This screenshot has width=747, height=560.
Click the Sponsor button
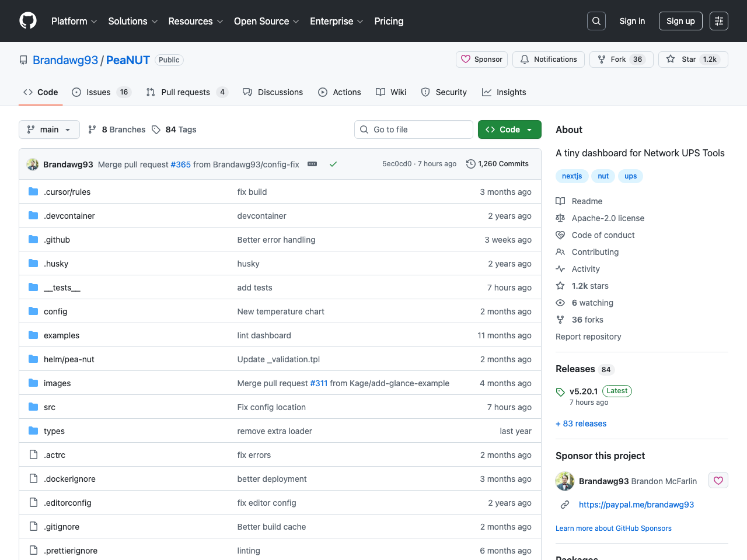(481, 60)
